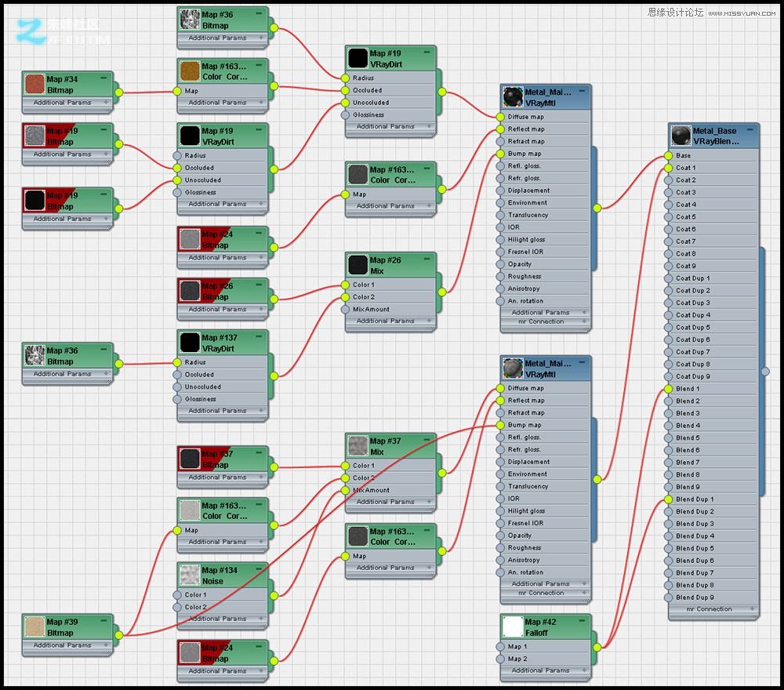Click the Map #134 Noise preview thumbnail
This screenshot has height=690, width=784.
pyautogui.click(x=190, y=576)
